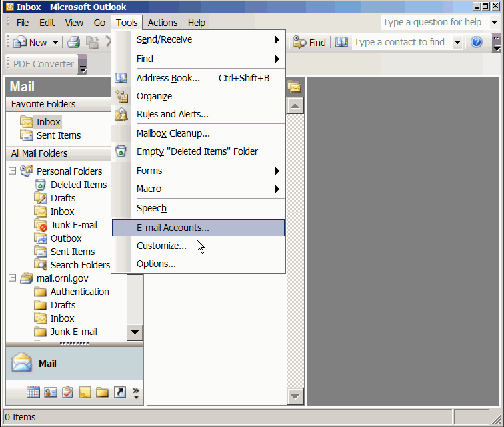The image size is (504, 427).
Task: Open the View menu
Action: pos(74,23)
